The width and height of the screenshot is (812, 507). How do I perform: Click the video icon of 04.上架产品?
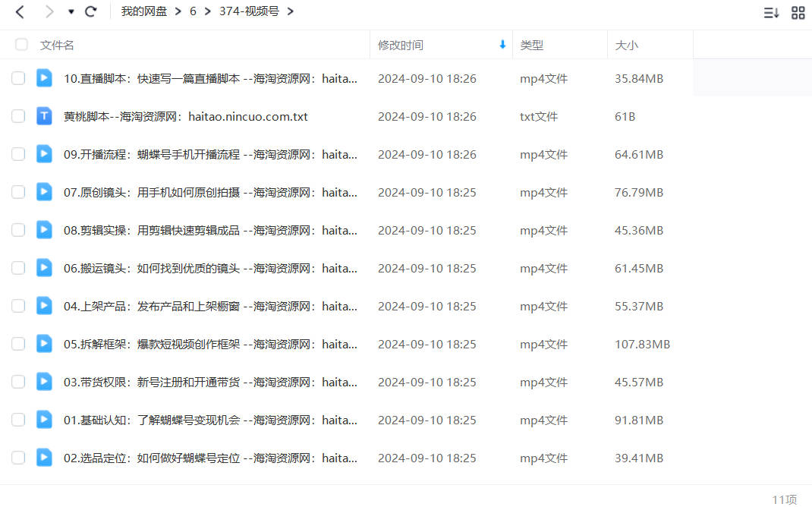[44, 306]
